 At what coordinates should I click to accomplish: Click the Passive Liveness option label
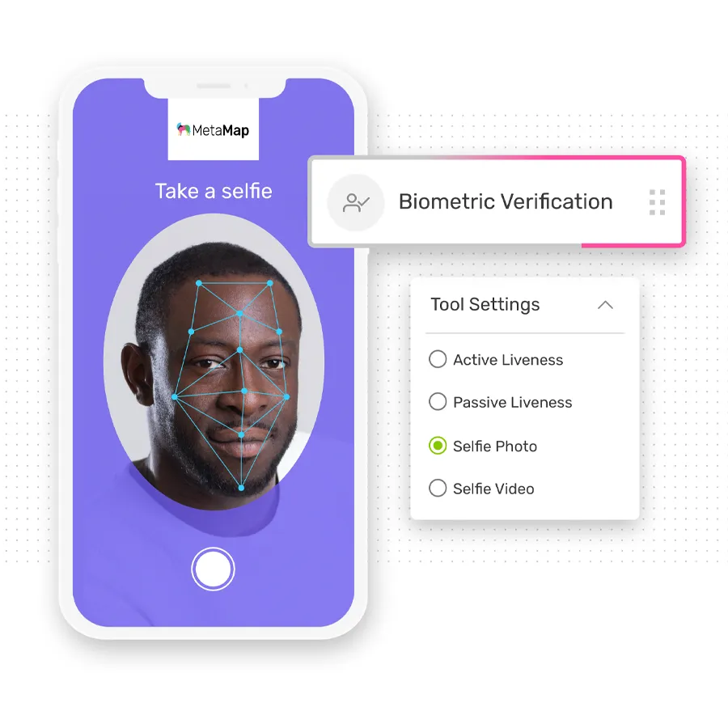tap(513, 403)
